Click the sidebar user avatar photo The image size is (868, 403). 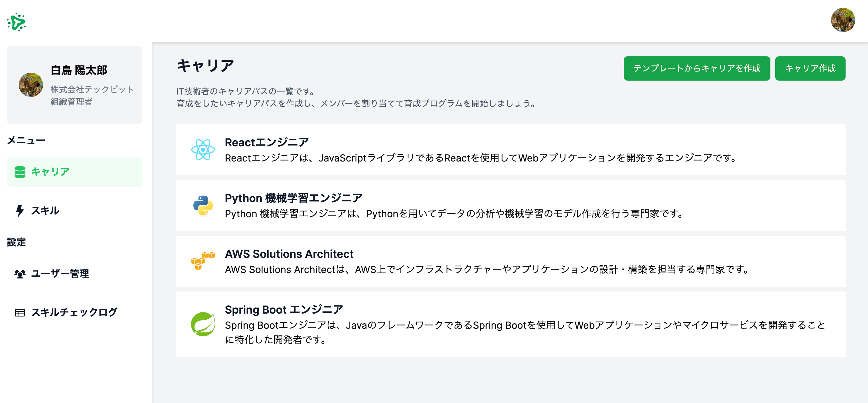click(31, 85)
